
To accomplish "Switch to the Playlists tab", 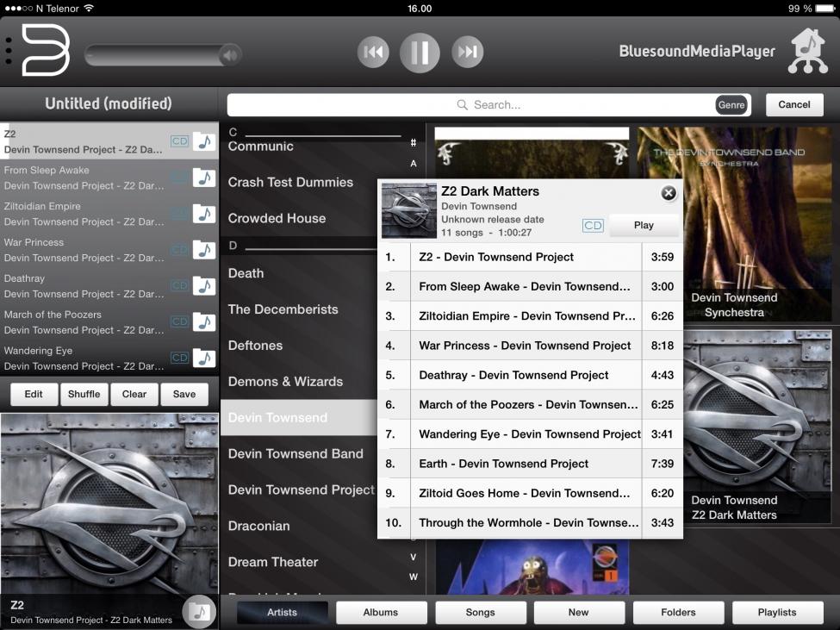I will click(x=777, y=612).
